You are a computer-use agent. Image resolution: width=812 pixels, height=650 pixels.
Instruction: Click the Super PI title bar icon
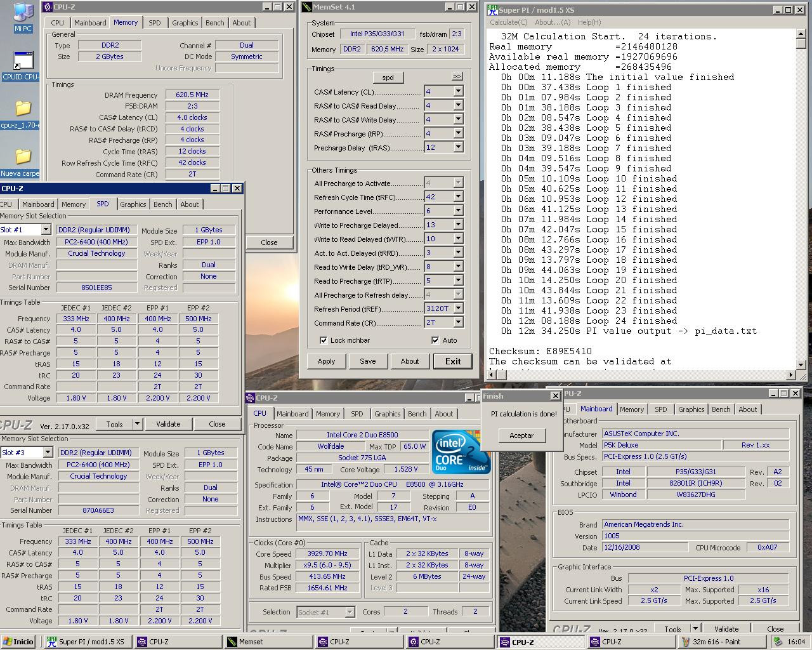tap(492, 10)
